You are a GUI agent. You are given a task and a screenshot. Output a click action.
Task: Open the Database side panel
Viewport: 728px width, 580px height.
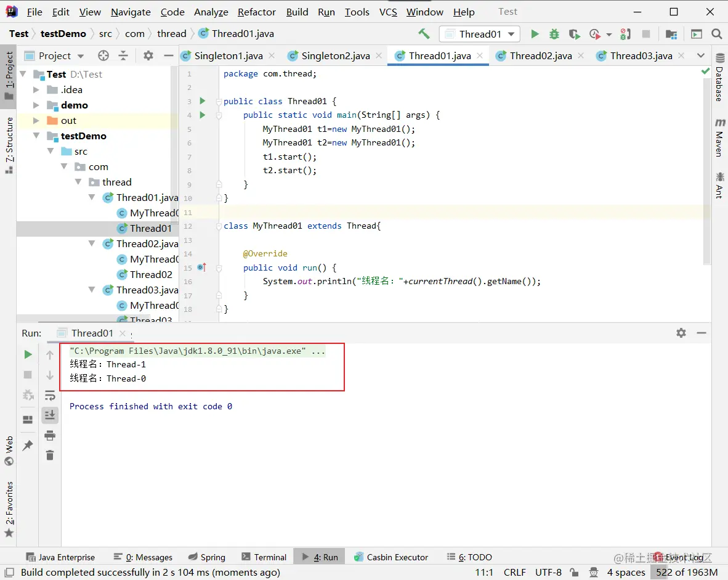[719, 78]
